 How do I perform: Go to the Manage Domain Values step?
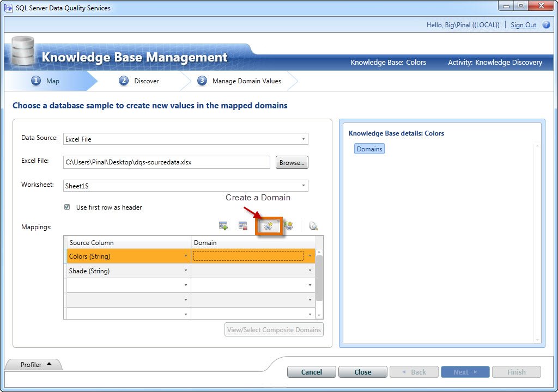tap(239, 81)
